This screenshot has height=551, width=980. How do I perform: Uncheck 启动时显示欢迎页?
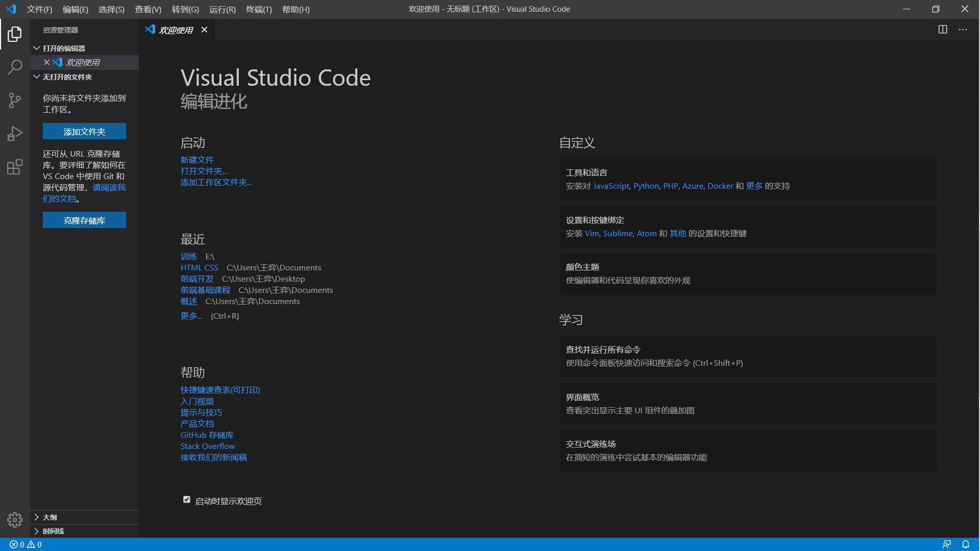(187, 499)
